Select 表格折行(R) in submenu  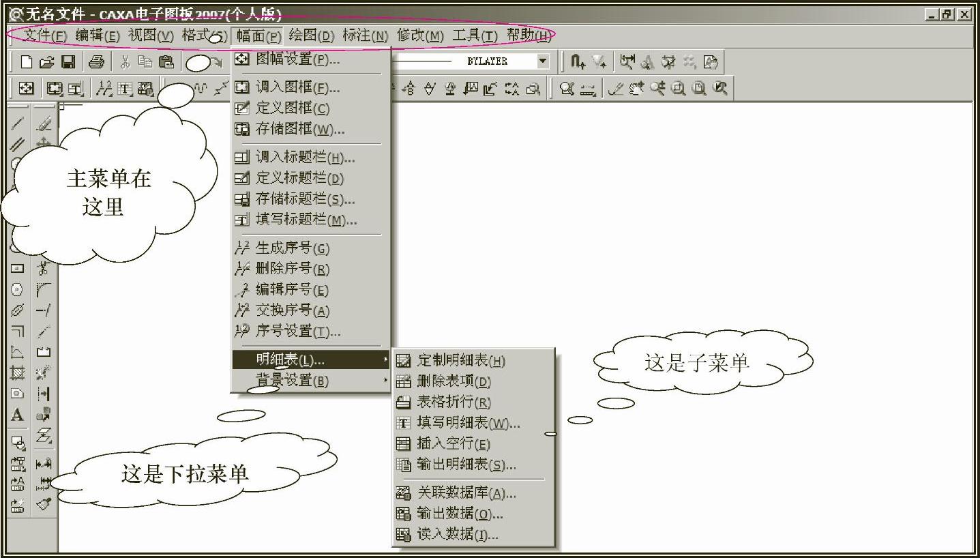point(474,402)
